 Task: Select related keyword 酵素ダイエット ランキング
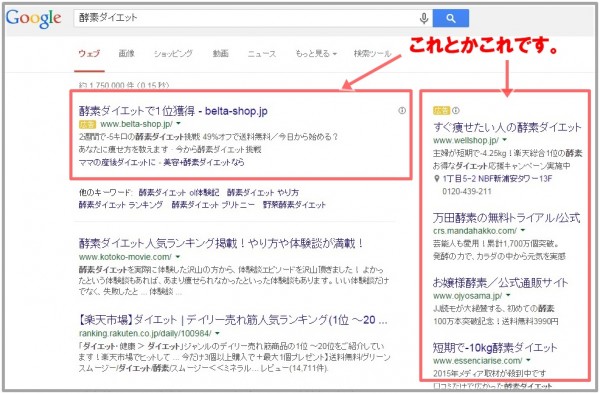(x=121, y=205)
